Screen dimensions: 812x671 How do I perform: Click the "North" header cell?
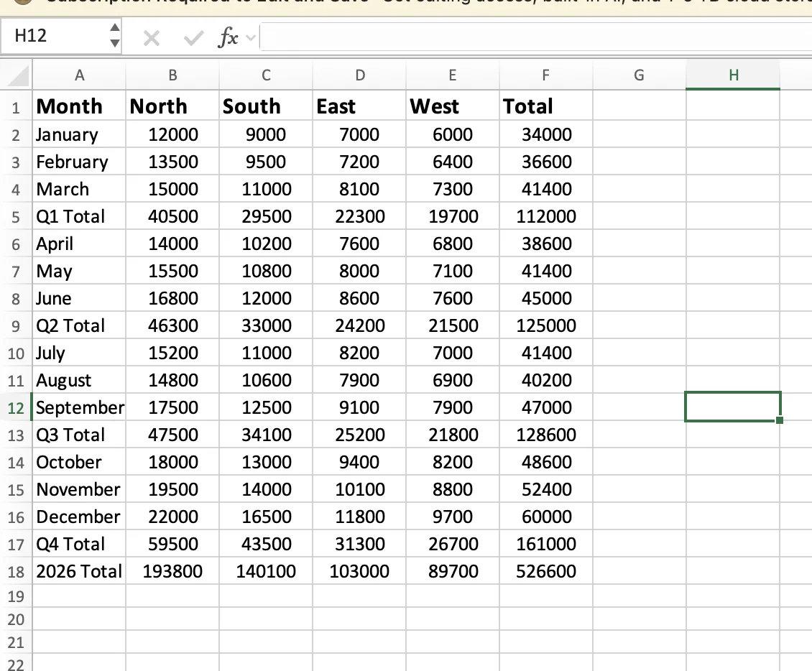tap(172, 106)
